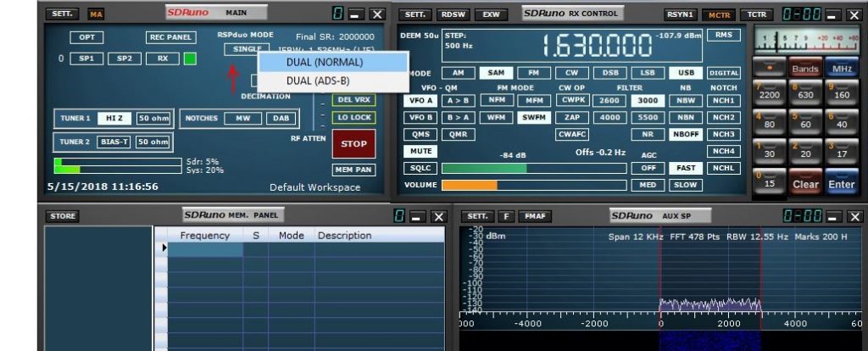
Task: Stop the stream with the red STOP button
Action: [x=353, y=144]
